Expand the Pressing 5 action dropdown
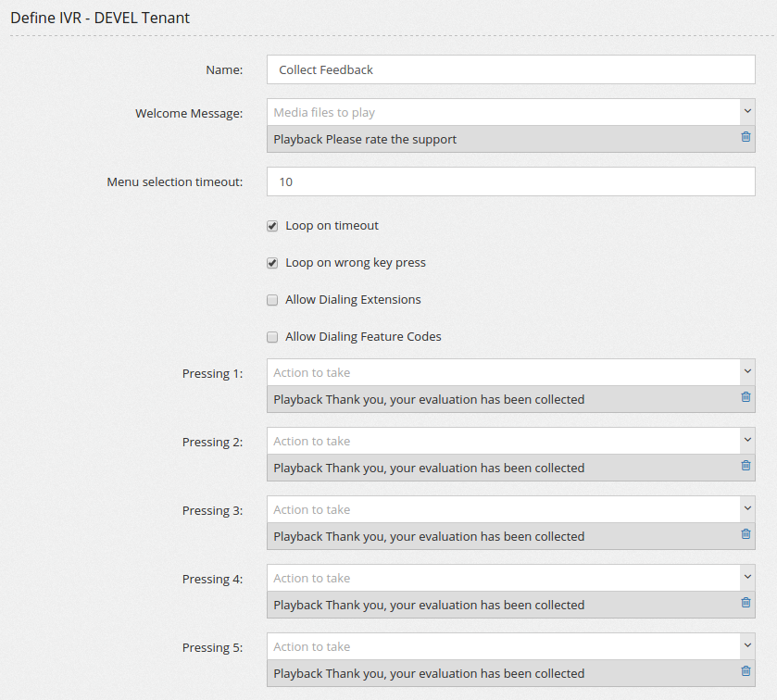This screenshot has width=777, height=700. (746, 646)
